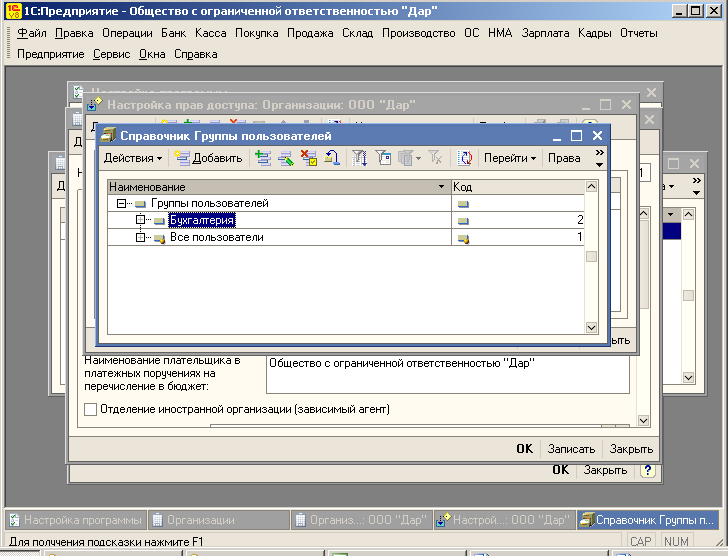728x556 pixels.
Task: Click scroll down arrow in groups list
Action: pos(591,327)
